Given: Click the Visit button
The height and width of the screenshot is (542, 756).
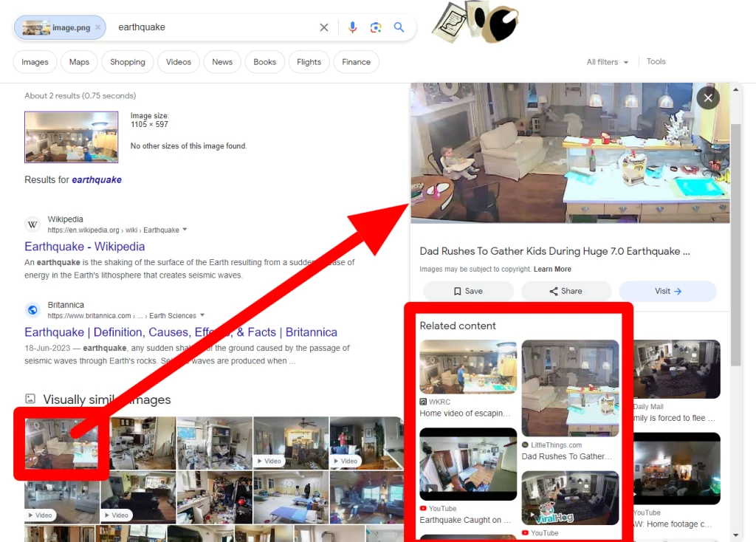Looking at the screenshot, I should (x=667, y=291).
